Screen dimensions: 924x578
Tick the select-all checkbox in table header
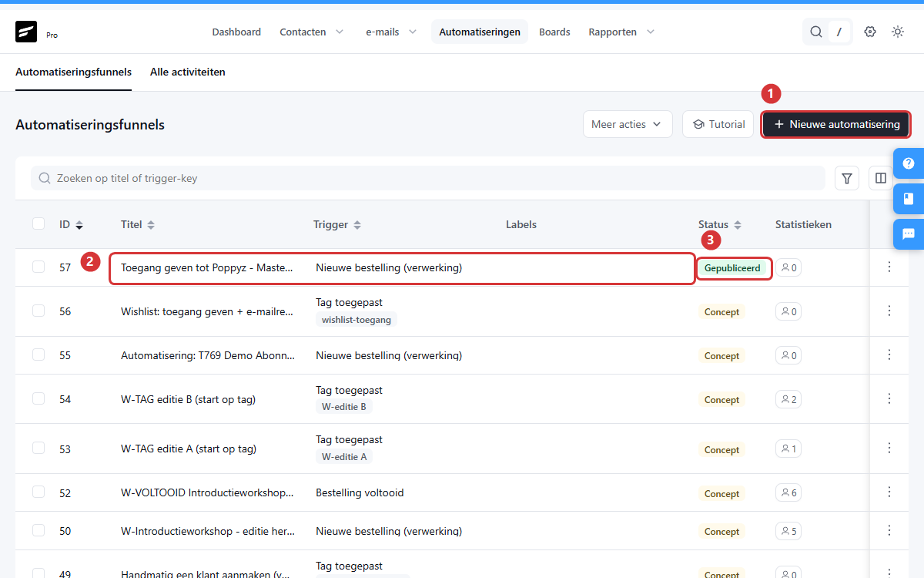(x=38, y=223)
